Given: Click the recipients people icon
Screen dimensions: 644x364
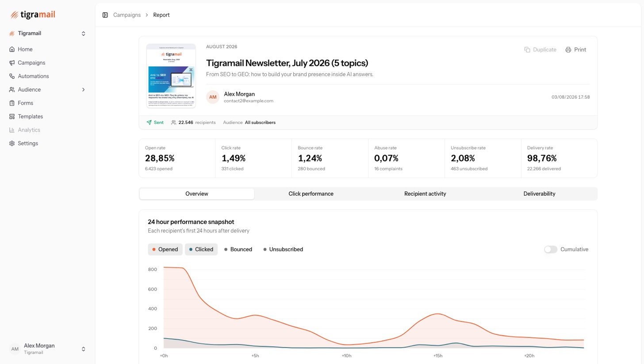Looking at the screenshot, I should click(174, 123).
